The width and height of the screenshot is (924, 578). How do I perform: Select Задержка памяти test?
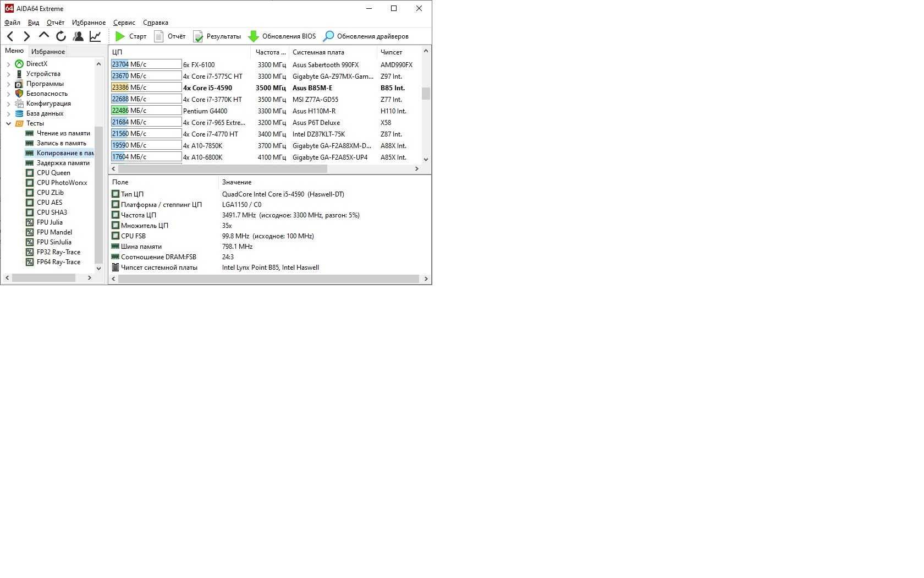tap(58, 163)
